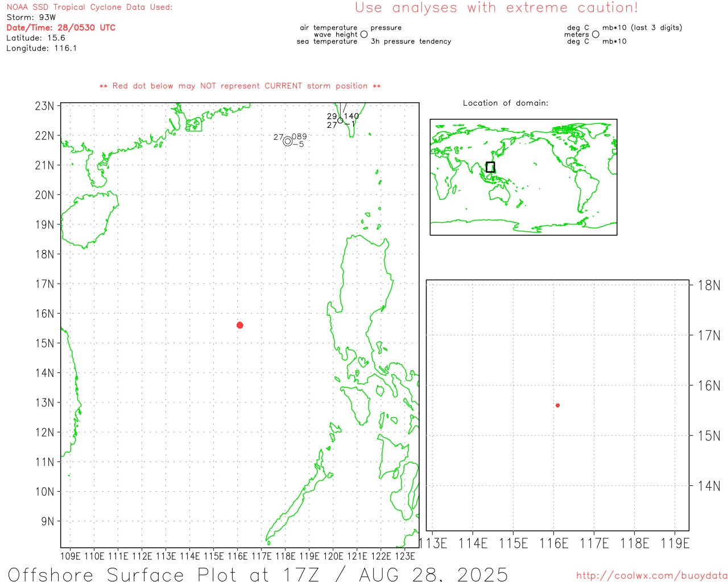
Task: Click the '3h pressure tendency' legend label
Action: pos(411,41)
